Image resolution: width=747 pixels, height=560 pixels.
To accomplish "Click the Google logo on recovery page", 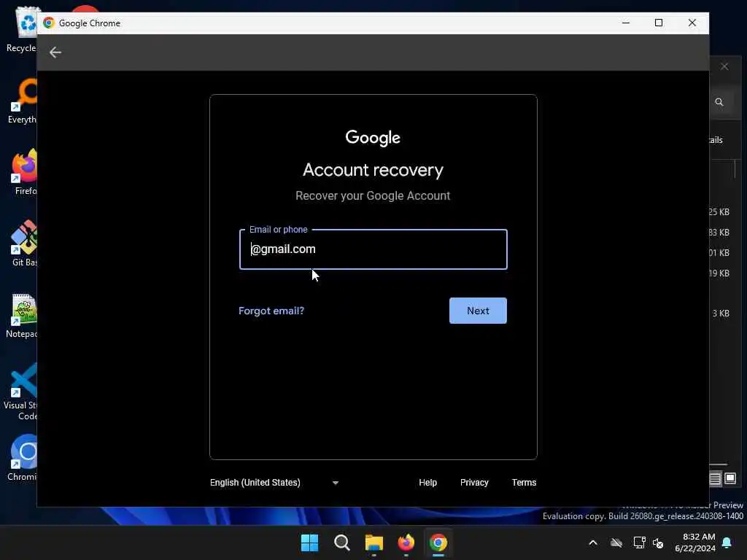I will point(373,138).
